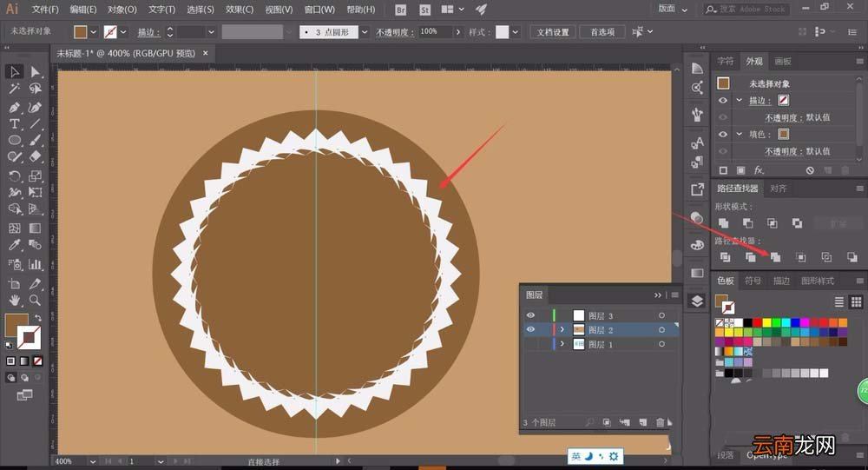The image size is (868, 470).
Task: Click the brown fill swatch in toolbar
Action: [x=16, y=324]
